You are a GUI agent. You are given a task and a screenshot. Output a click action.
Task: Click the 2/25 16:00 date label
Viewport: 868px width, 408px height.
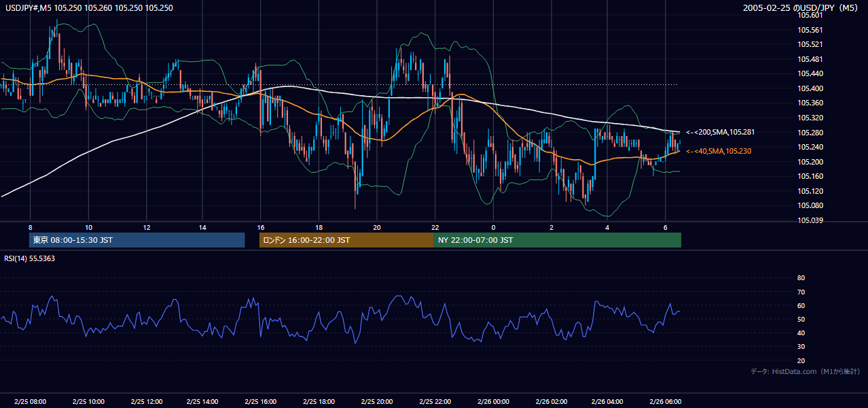[261, 402]
